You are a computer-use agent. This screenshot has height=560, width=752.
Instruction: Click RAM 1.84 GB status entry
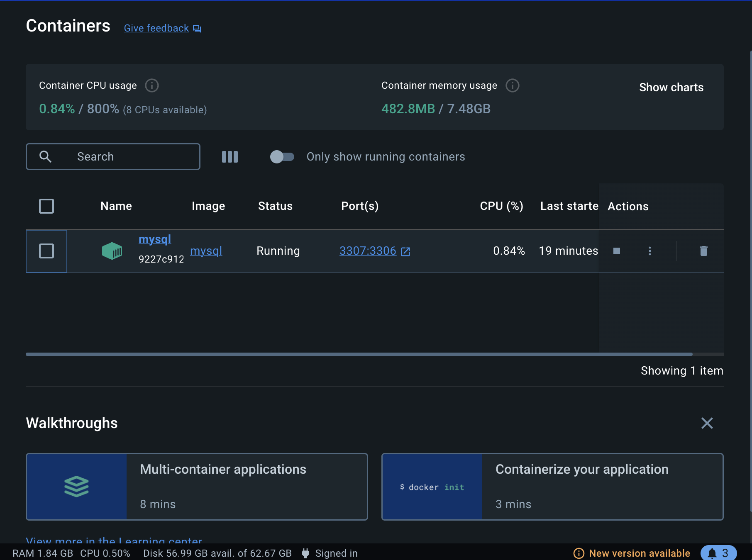coord(43,553)
